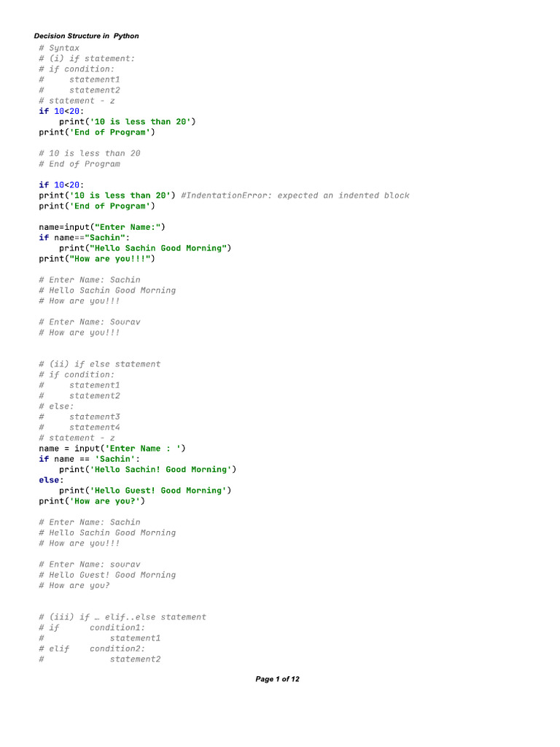Click the indented print('10 is less than 20') line
560x747 pixels.
[x=127, y=122]
